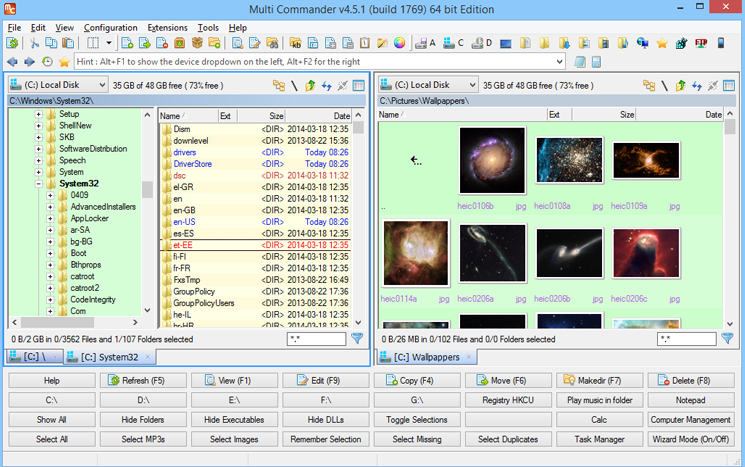The width and height of the screenshot is (745, 467).
Task: Click the network computer globe icon
Action: click(x=643, y=43)
